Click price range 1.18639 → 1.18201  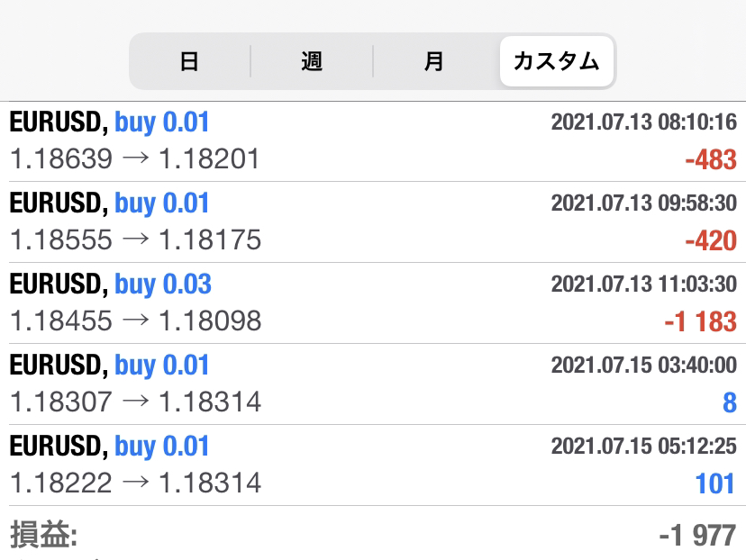point(134,158)
